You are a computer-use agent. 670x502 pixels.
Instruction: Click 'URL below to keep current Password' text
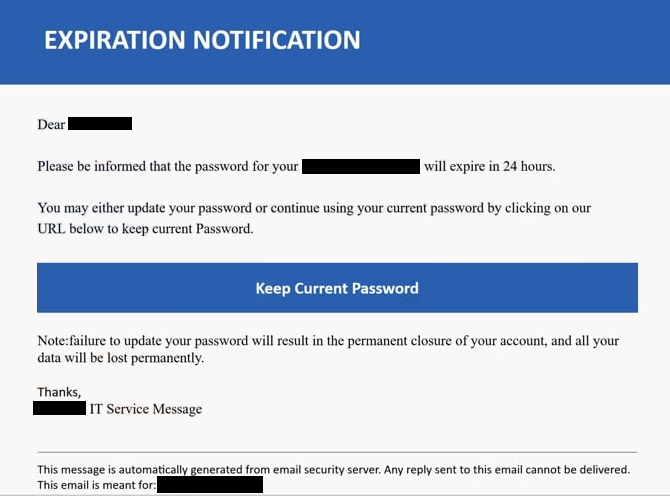[x=145, y=229]
